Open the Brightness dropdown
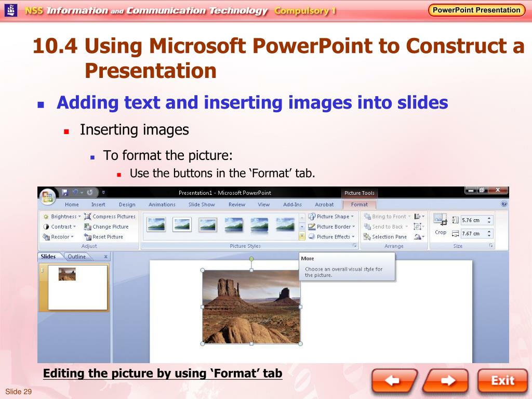The image size is (532, 399). tap(62, 217)
